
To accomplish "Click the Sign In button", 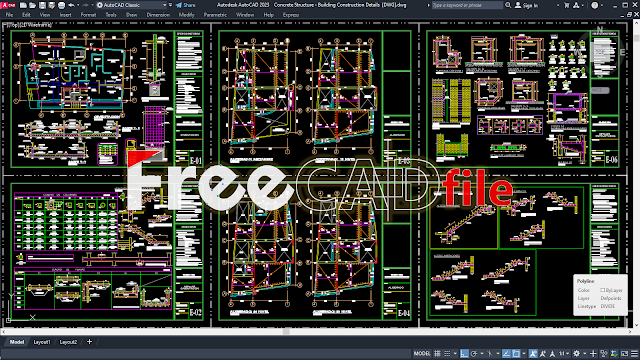I will [527, 5].
